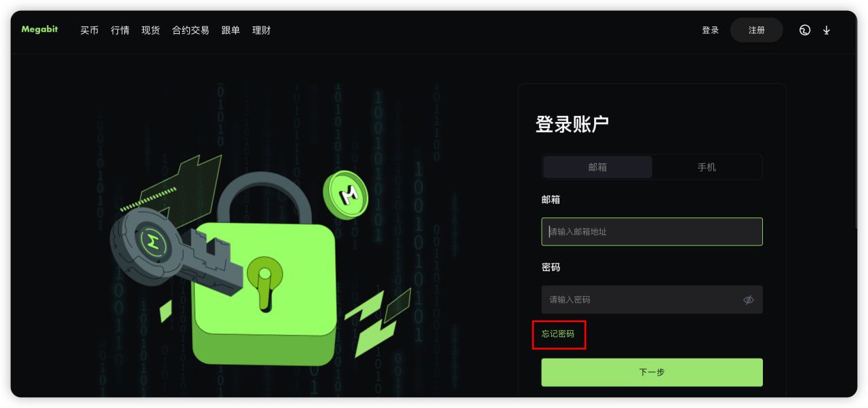This screenshot has width=868, height=408.
Task: Click the 忘记密码 link
Action: tap(558, 334)
